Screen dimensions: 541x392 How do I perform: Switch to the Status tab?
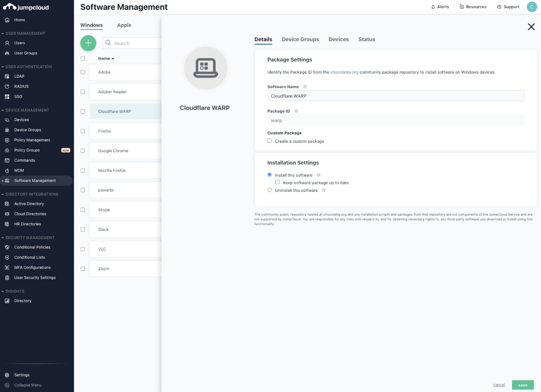tap(366, 39)
